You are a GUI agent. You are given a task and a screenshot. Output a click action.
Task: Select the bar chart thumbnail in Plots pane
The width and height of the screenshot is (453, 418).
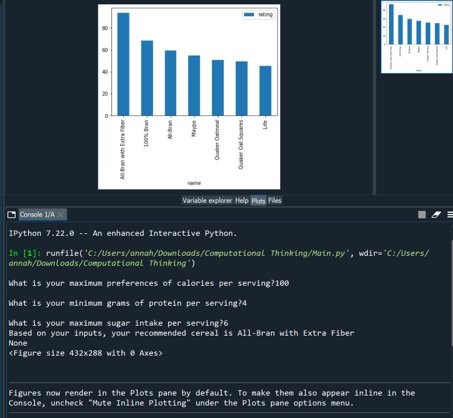(x=417, y=37)
